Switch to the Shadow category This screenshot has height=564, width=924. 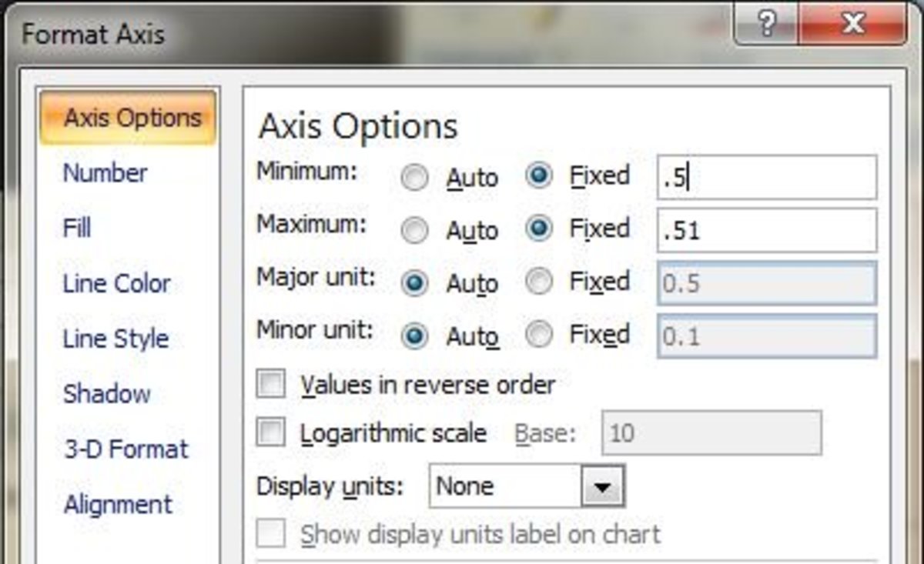click(x=106, y=394)
